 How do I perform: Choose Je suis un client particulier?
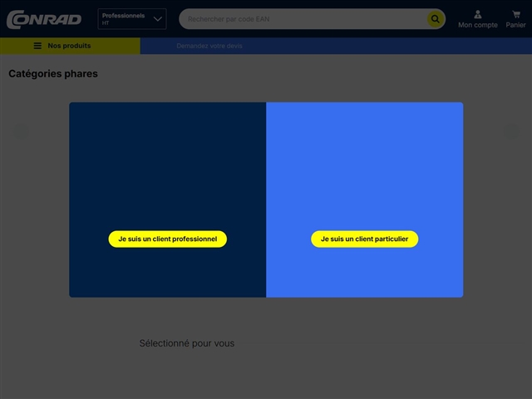click(x=364, y=239)
